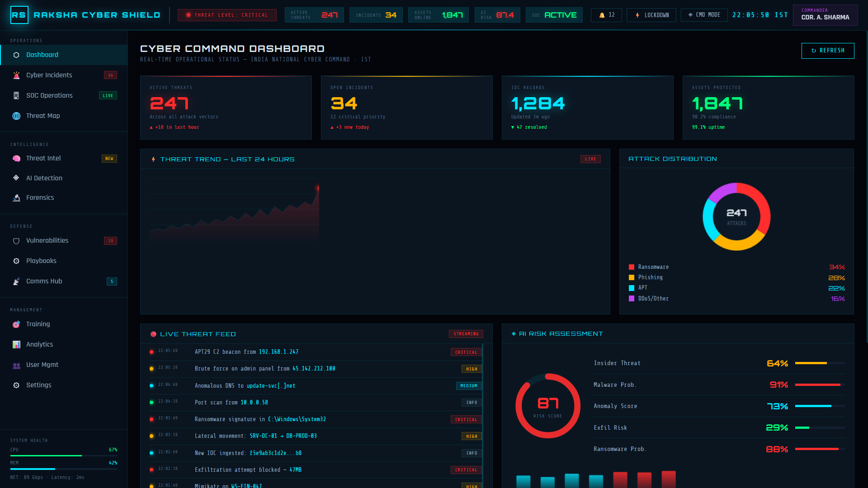Click IP 10.0.0.58 in port scan entry
The height and width of the screenshot is (488, 868).
pyautogui.click(x=254, y=403)
